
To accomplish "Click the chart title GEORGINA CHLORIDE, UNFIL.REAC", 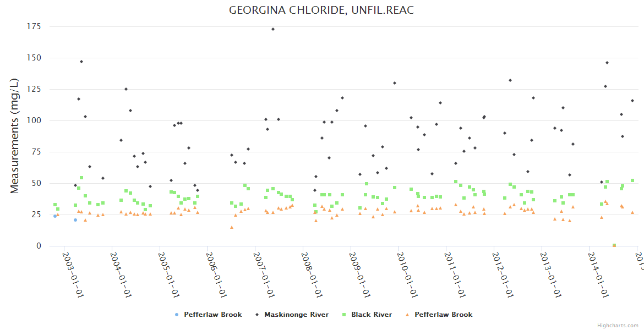I will [321, 10].
